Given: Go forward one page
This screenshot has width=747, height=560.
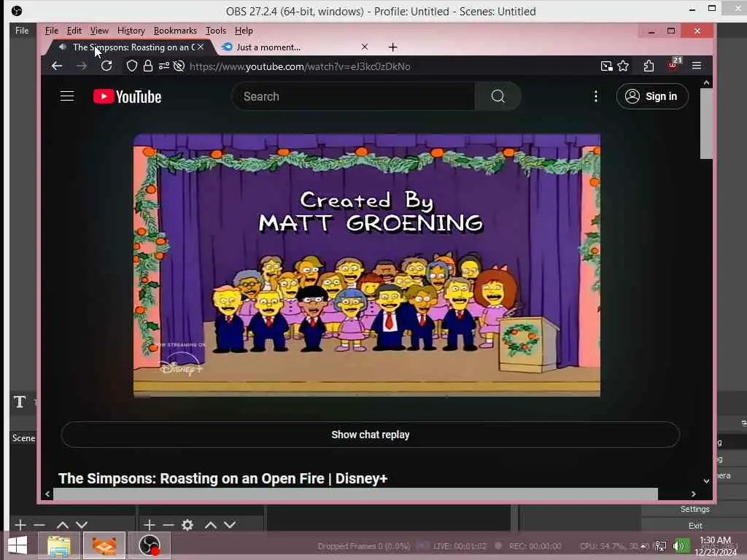Looking at the screenshot, I should pyautogui.click(x=82, y=66).
